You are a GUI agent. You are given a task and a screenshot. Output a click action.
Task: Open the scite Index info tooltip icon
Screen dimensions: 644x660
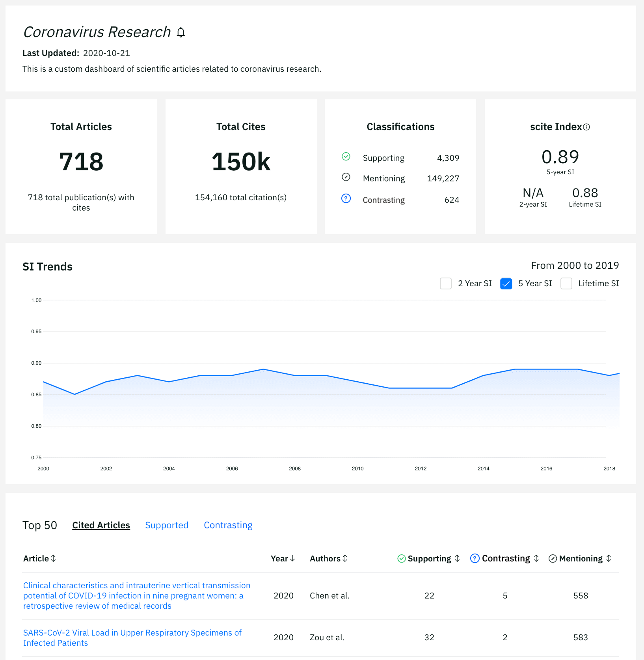tap(586, 127)
